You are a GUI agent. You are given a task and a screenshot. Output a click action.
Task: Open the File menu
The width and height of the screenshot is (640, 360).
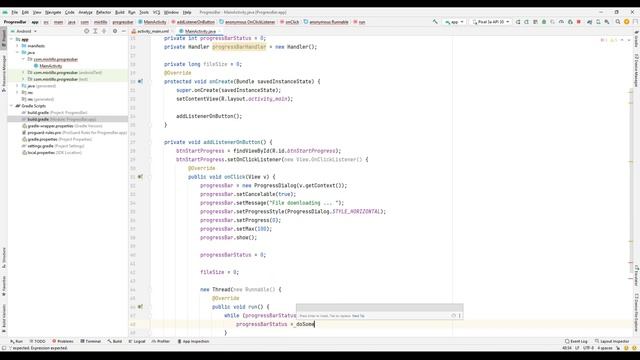[15, 13]
